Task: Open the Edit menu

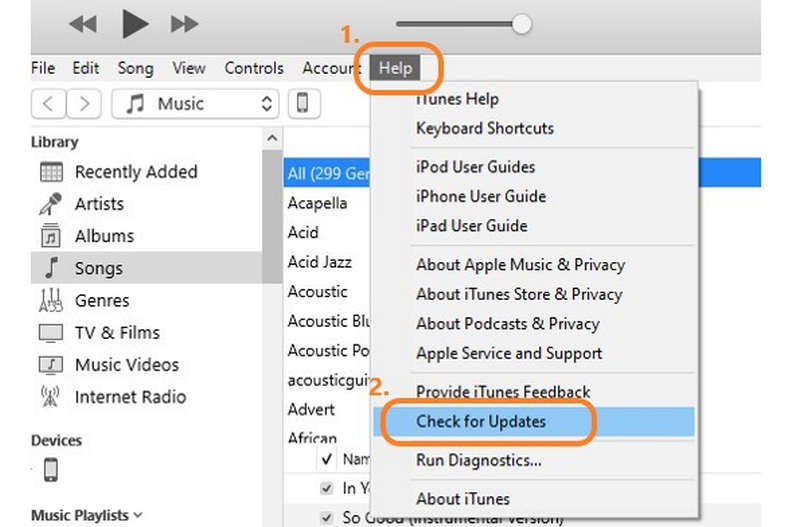Action: (x=85, y=68)
